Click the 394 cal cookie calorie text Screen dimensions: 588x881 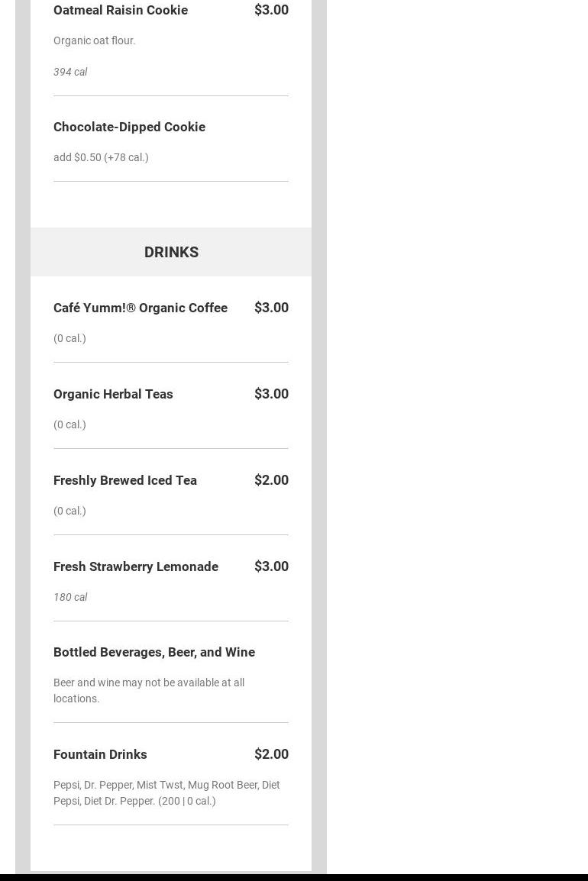(70, 72)
